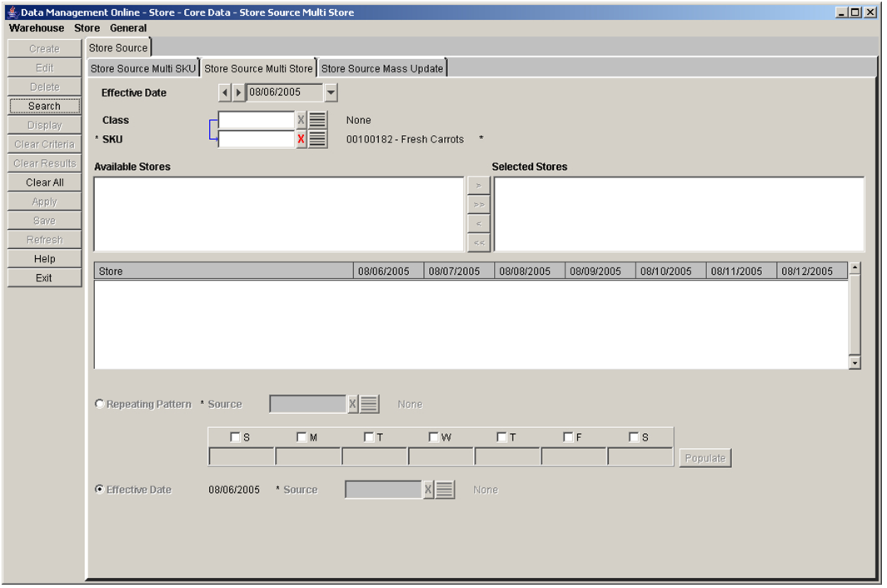Check the Tuesday (first T) checkbox
887x588 pixels.
tap(369, 437)
